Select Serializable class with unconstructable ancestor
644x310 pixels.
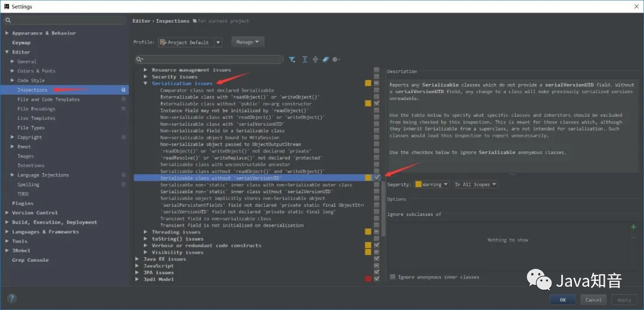pos(225,164)
